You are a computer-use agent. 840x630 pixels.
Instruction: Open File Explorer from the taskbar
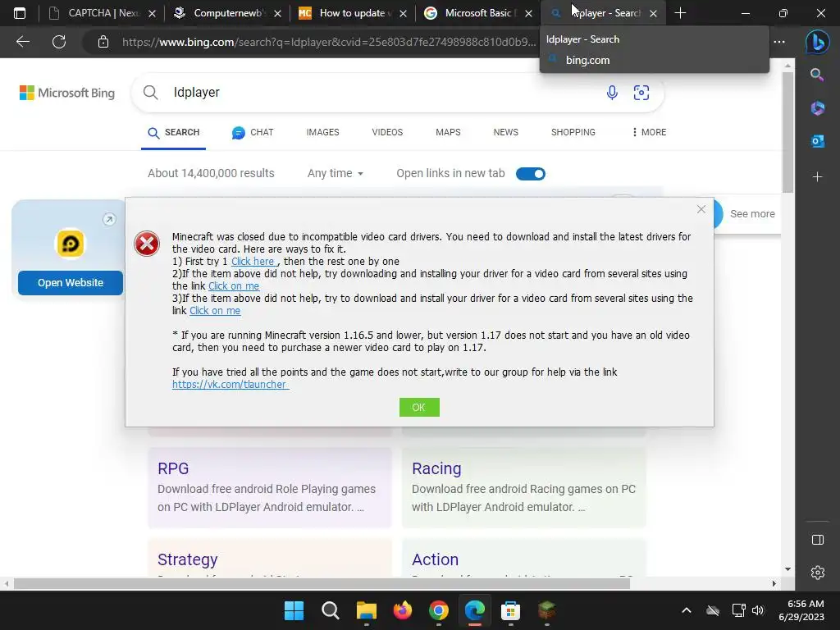click(x=367, y=610)
